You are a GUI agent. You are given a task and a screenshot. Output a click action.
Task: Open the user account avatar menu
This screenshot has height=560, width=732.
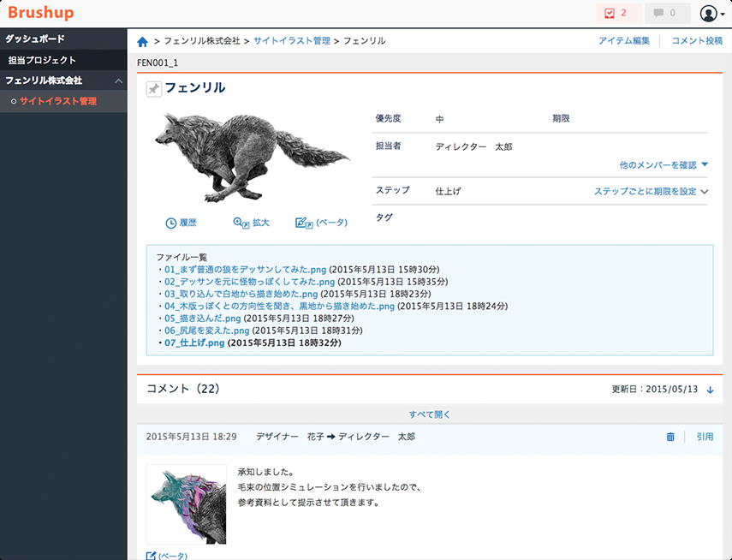coord(712,14)
